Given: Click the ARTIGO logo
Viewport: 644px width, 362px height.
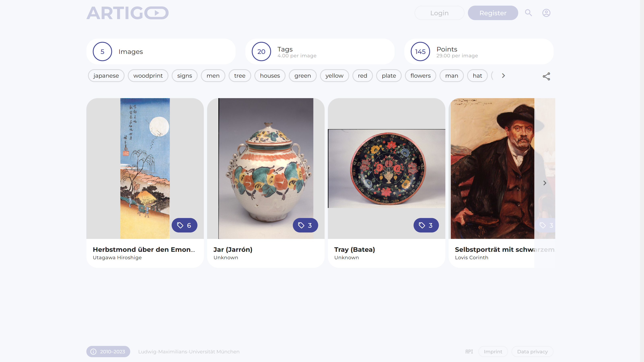Looking at the screenshot, I should pyautogui.click(x=128, y=13).
